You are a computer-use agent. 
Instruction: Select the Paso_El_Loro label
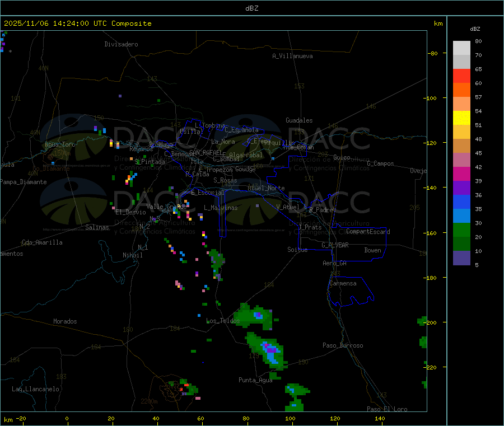click(x=387, y=409)
